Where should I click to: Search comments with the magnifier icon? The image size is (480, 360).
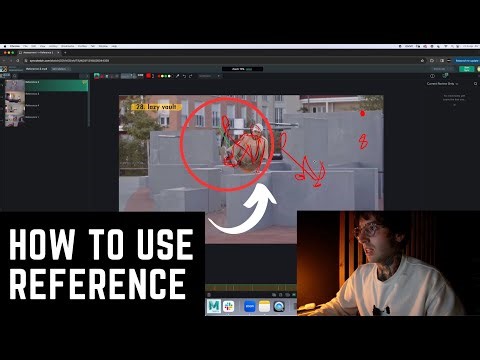tap(476, 84)
